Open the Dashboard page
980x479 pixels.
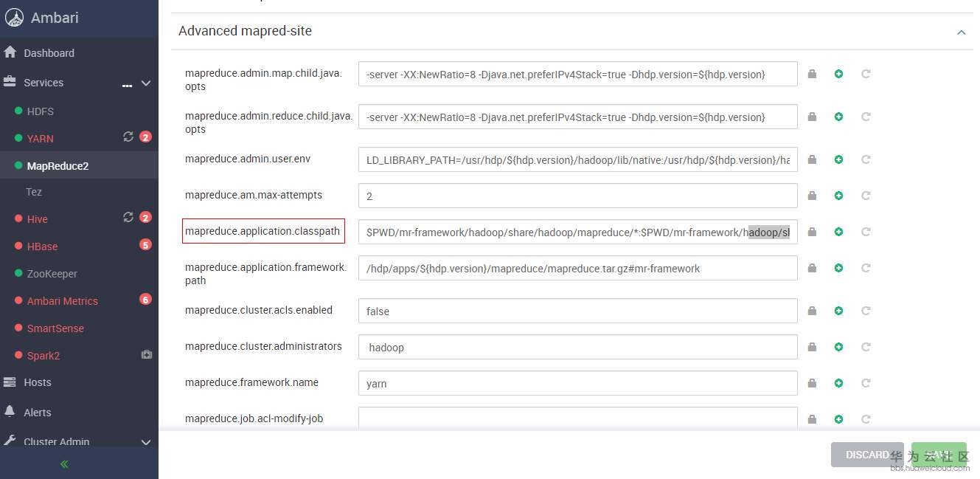point(49,53)
